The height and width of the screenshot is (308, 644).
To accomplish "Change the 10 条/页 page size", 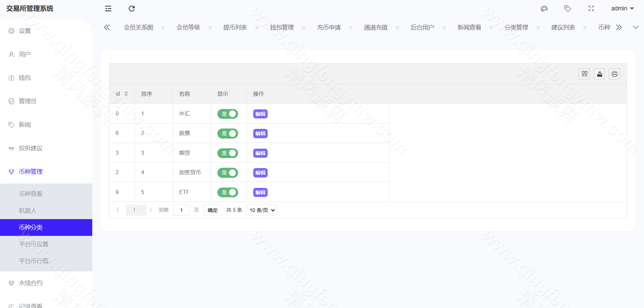I will [x=261, y=210].
